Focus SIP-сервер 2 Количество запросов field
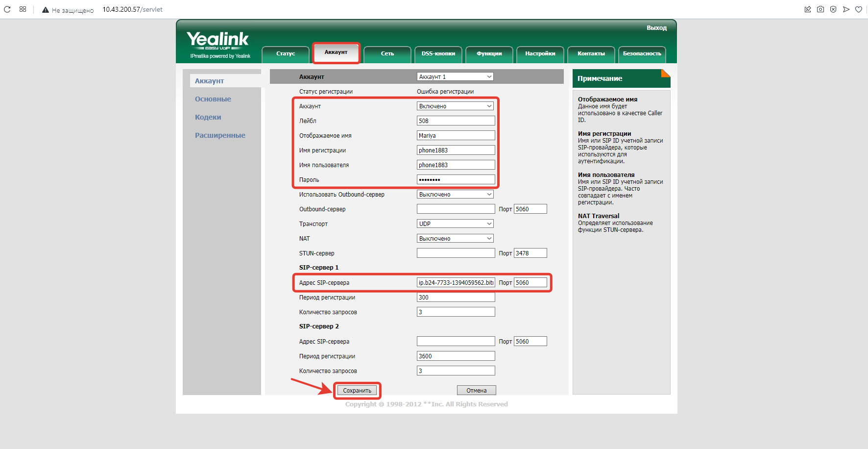The width and height of the screenshot is (868, 449). tap(456, 371)
